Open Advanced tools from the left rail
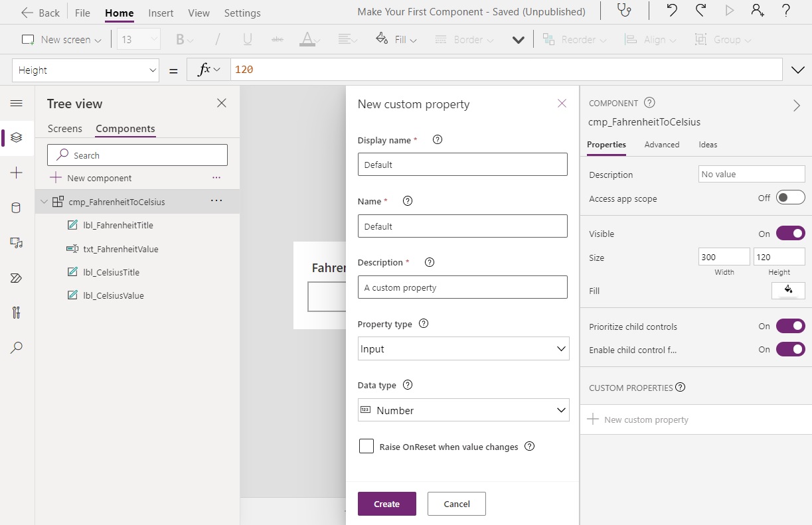 click(17, 313)
